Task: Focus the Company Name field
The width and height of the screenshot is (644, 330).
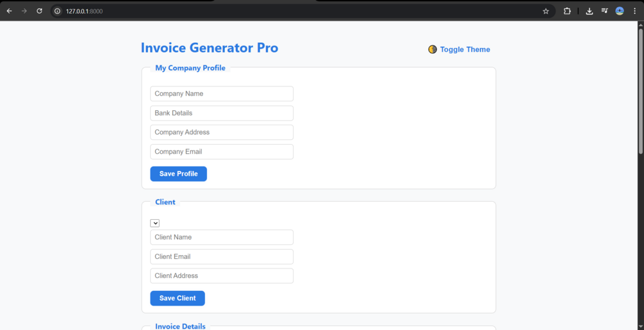Action: click(x=222, y=94)
